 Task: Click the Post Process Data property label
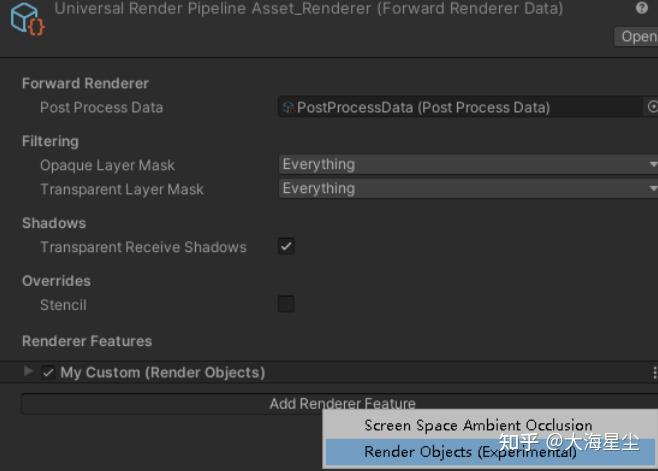tap(101, 107)
